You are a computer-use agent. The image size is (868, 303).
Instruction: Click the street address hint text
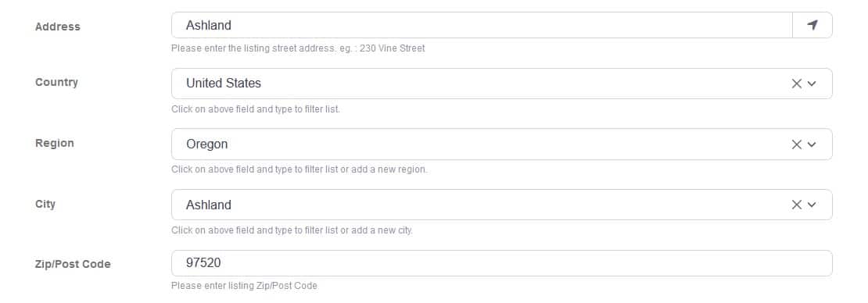(x=299, y=48)
